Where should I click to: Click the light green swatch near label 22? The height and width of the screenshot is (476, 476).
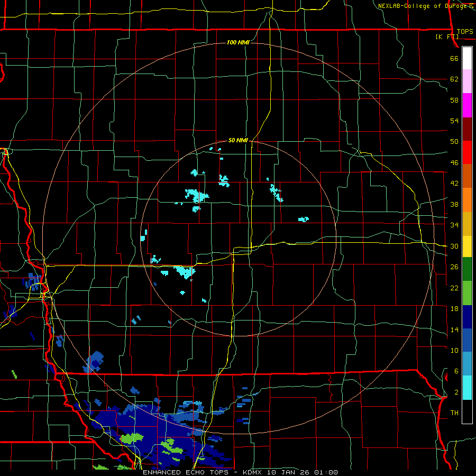tap(467, 292)
